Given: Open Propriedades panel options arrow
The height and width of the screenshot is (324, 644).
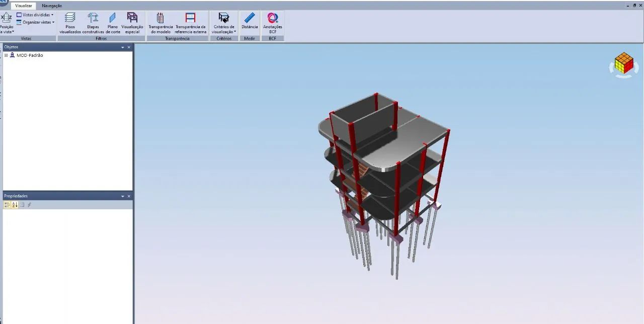Looking at the screenshot, I should tap(123, 196).
